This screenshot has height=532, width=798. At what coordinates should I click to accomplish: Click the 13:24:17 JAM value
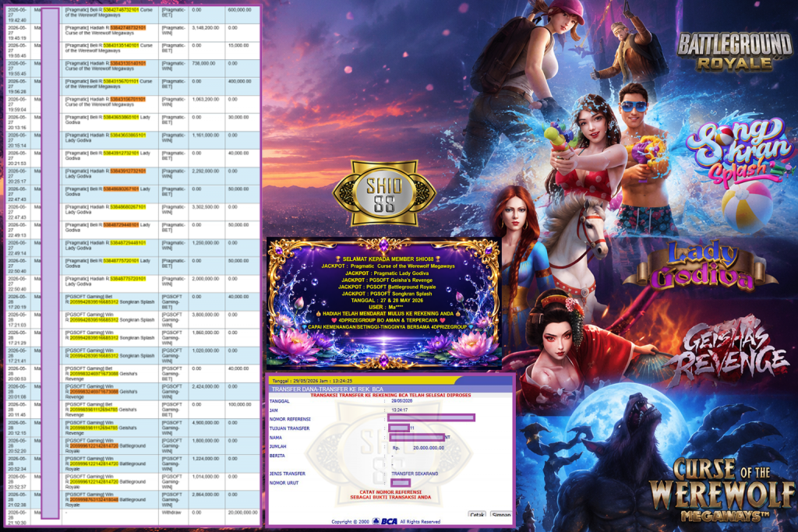coord(400,410)
